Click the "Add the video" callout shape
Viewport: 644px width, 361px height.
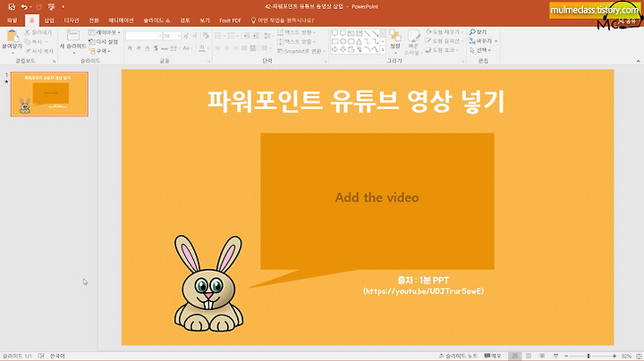click(x=377, y=201)
